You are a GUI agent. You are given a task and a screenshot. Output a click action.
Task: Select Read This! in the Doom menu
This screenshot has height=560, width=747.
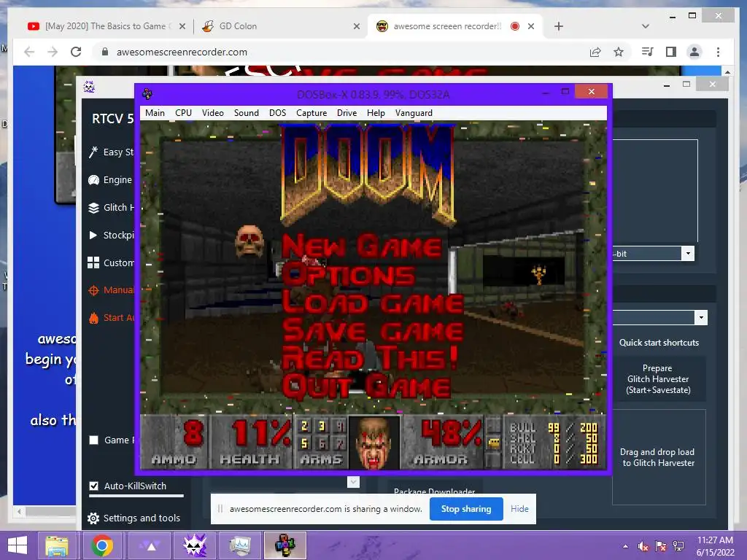(x=371, y=358)
